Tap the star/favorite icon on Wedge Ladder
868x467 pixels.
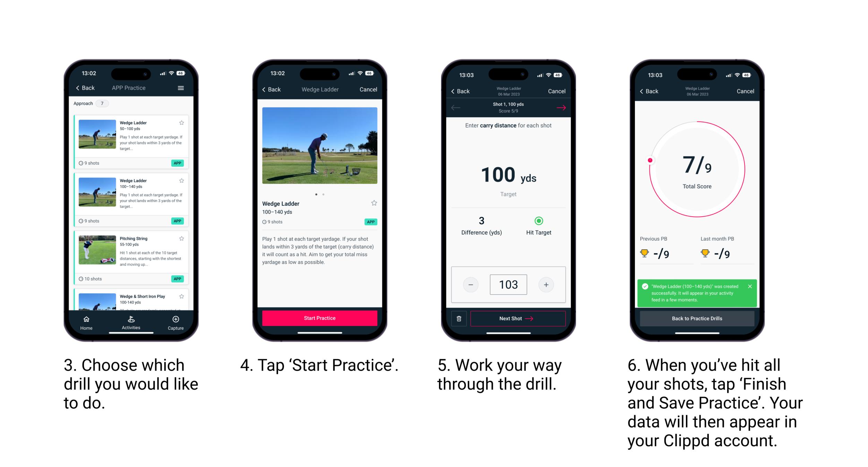click(x=183, y=122)
